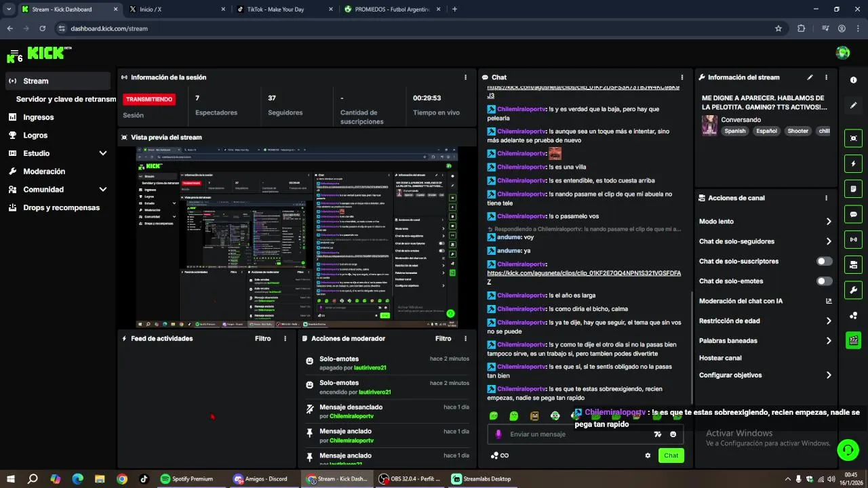Open Spotify Premium from the taskbar

pos(189,479)
